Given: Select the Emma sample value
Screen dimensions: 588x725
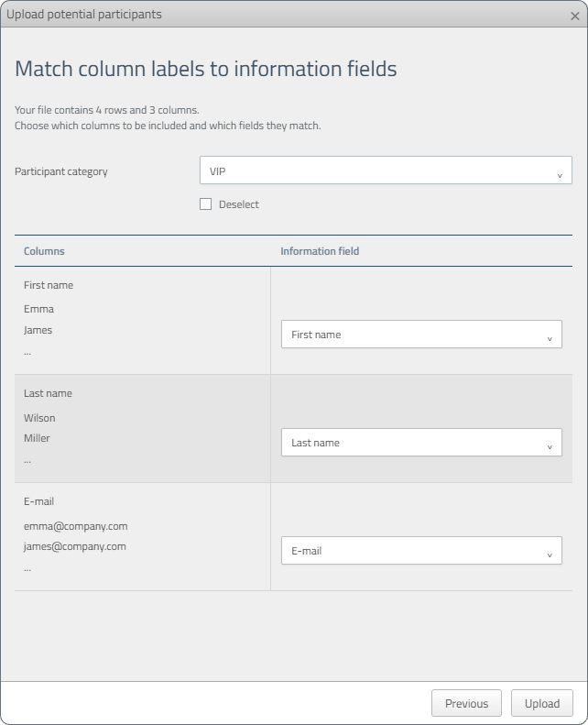Looking at the screenshot, I should click(x=38, y=309).
